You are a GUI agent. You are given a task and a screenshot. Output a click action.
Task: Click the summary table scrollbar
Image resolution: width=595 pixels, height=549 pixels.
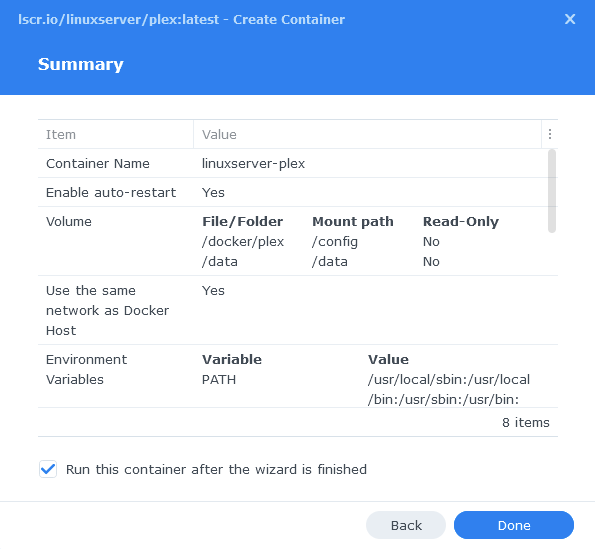(552, 191)
